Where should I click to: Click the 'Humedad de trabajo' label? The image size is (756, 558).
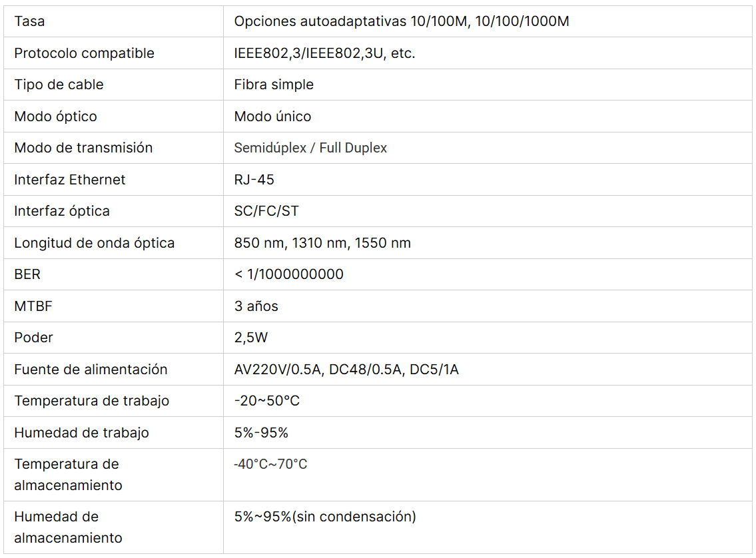[x=81, y=433]
